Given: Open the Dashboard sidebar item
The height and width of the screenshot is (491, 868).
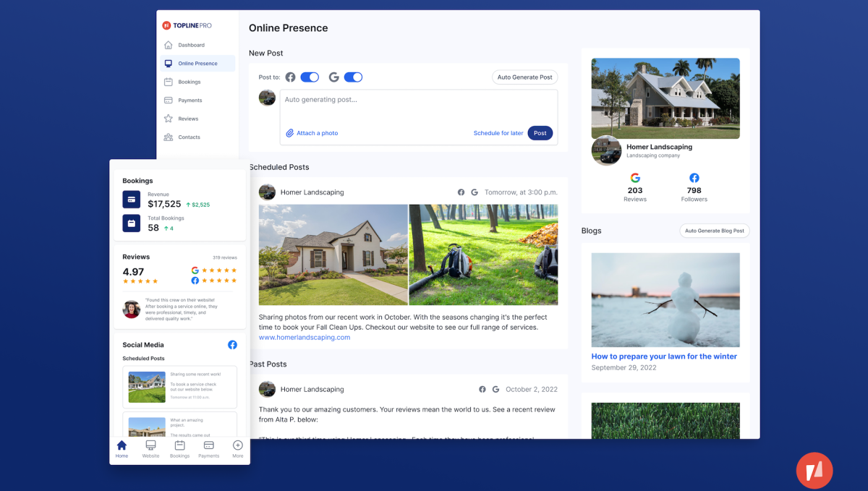Looking at the screenshot, I should 191,45.
